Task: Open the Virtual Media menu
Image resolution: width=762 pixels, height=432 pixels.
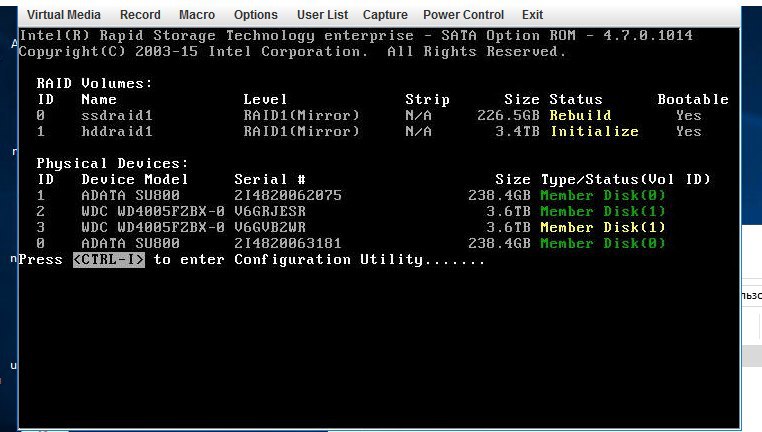Action: point(64,15)
